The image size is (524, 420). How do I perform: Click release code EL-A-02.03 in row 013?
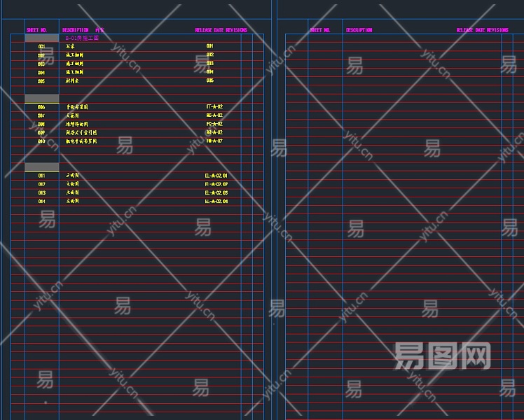pyautogui.click(x=216, y=193)
